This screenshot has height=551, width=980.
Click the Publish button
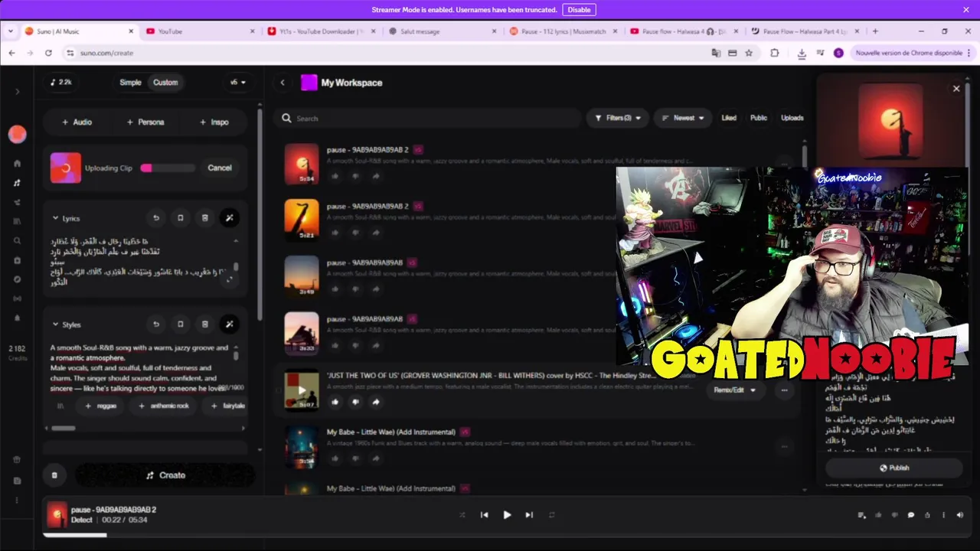pyautogui.click(x=893, y=468)
